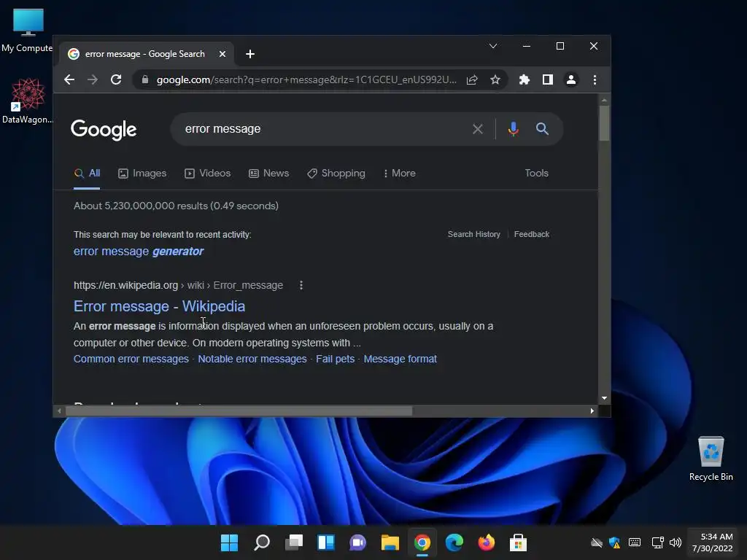Open the Chrome profile avatar

(571, 79)
